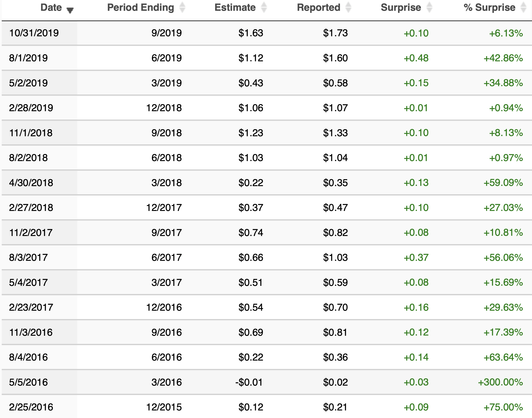532x418 pixels.
Task: Click the -$0.01 estimate cell
Action: pos(249,382)
